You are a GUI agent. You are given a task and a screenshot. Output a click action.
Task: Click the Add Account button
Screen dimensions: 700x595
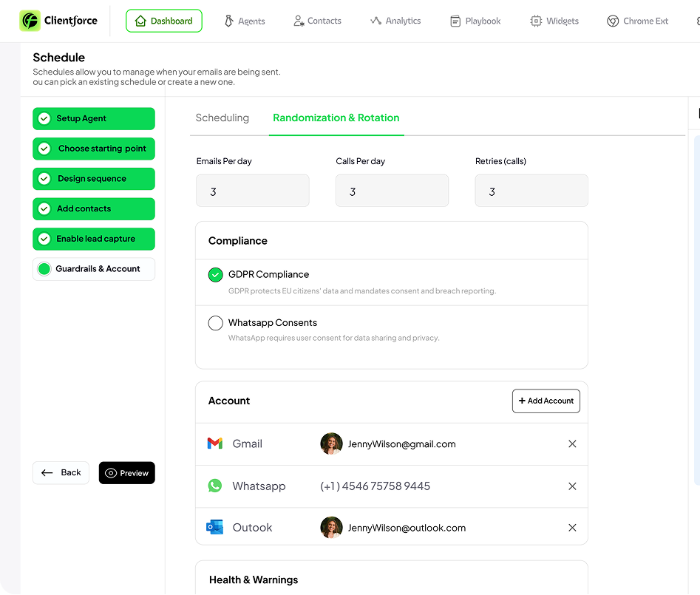546,401
